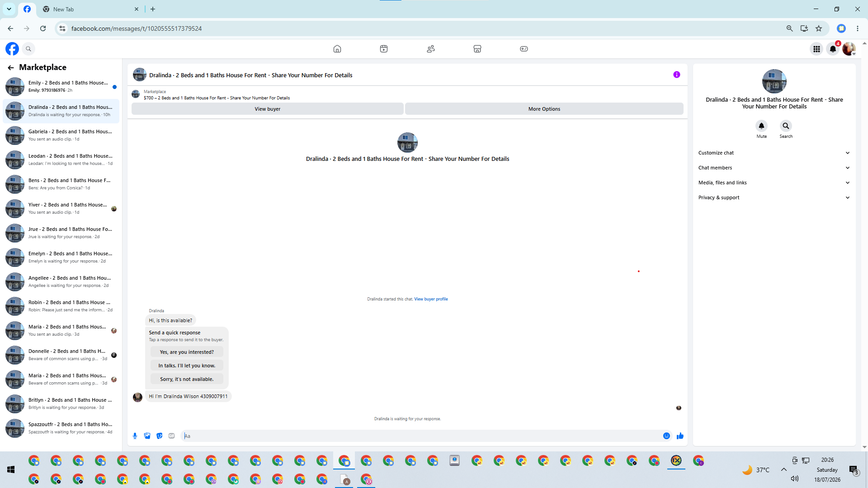Open the emoji picker
This screenshot has width=868, height=488.
click(666, 436)
